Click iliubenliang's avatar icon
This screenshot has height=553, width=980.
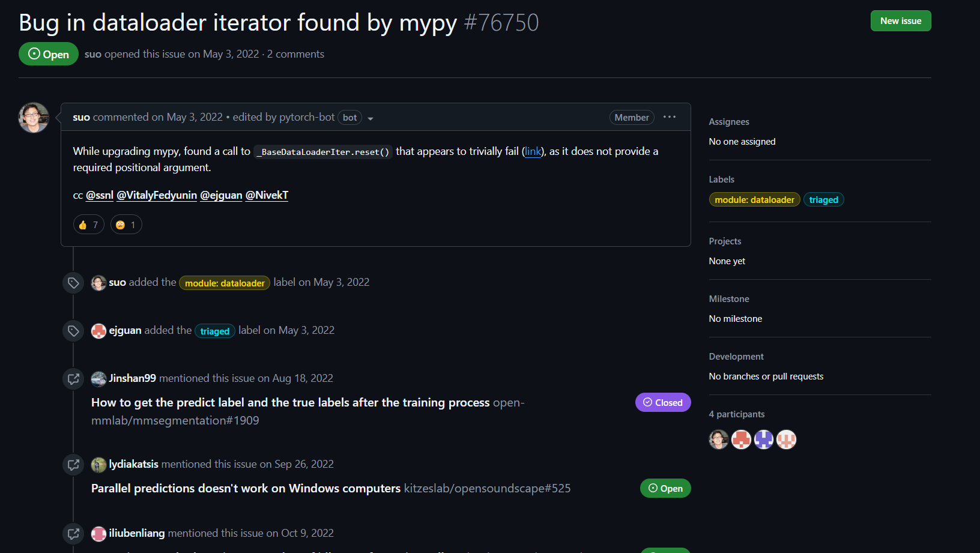[98, 534]
